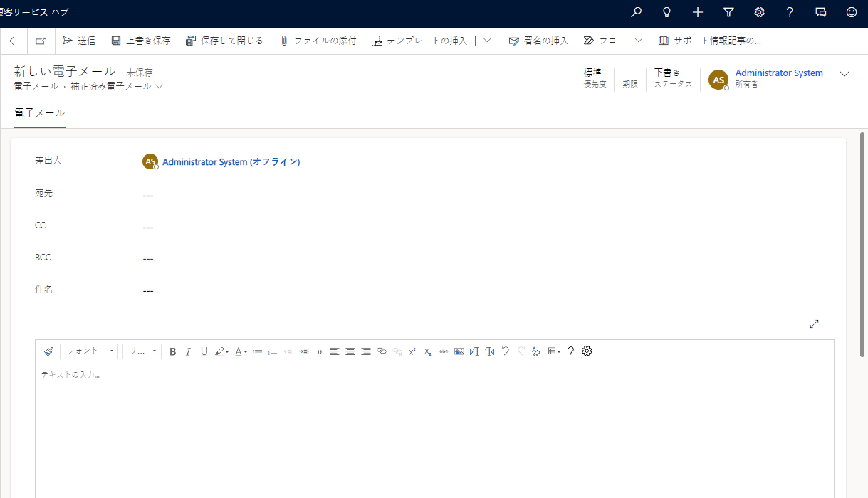
Task: Click 署名の挿入
Action: [x=538, y=41]
